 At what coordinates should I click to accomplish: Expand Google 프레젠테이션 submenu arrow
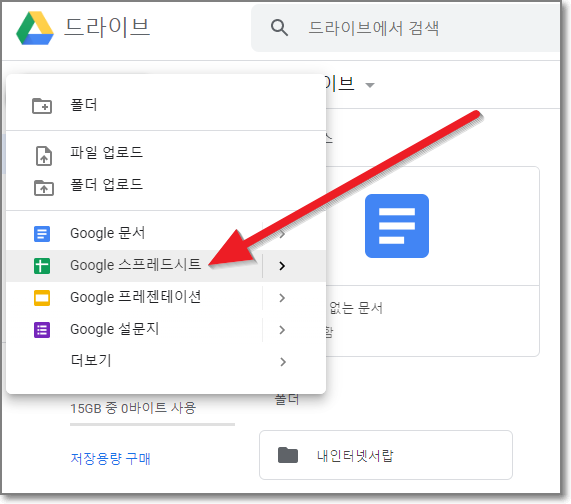[x=282, y=298]
